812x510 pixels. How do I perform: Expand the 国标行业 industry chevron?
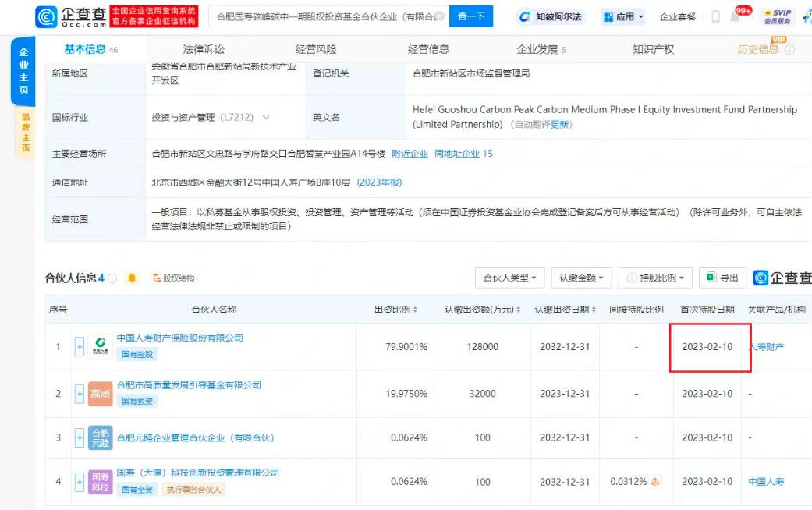coord(266,118)
